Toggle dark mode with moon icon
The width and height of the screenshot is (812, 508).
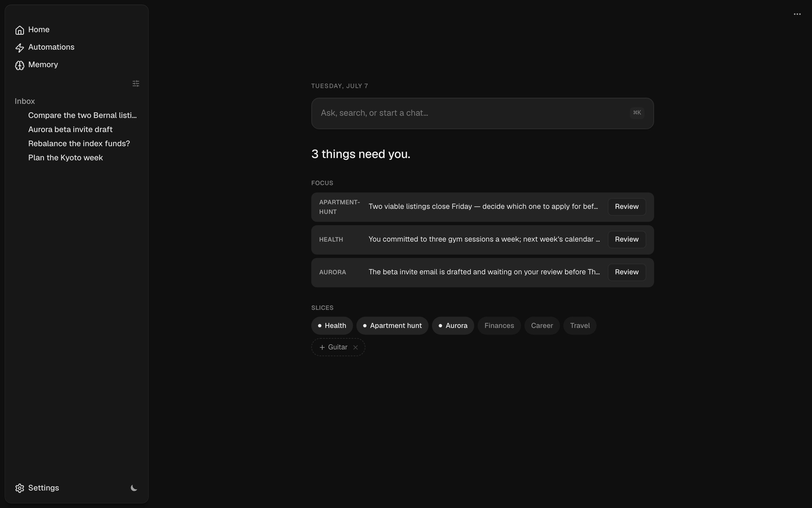tap(134, 488)
